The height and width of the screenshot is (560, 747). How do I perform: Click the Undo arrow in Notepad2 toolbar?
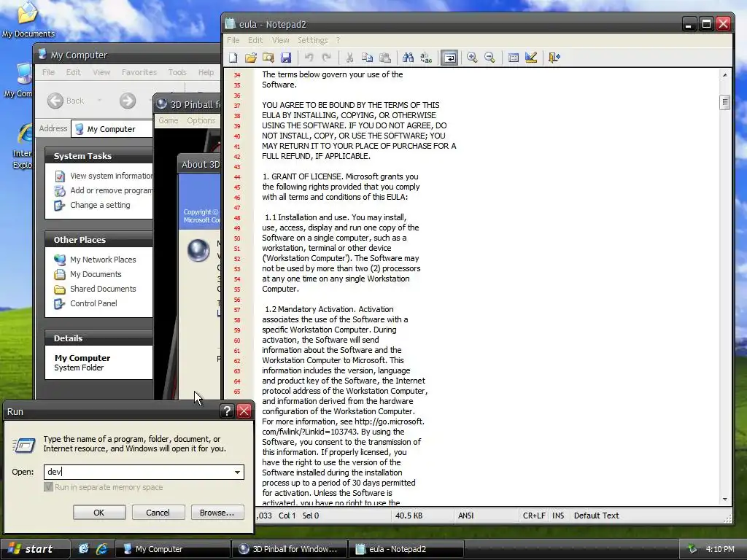(x=309, y=58)
